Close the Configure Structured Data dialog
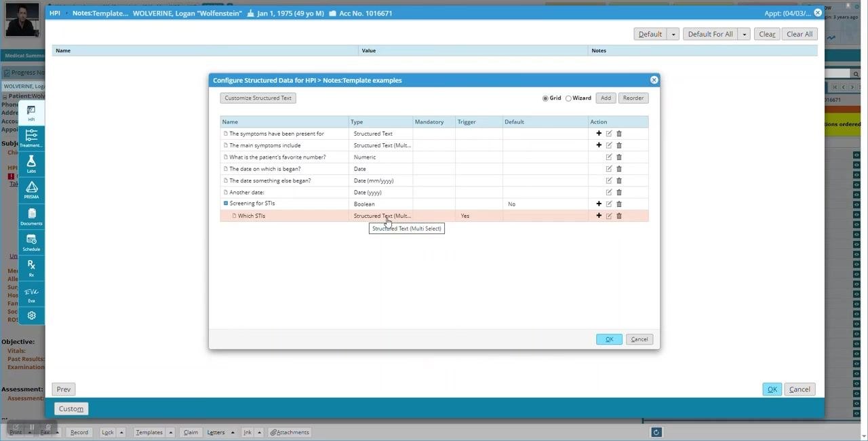 pos(654,80)
